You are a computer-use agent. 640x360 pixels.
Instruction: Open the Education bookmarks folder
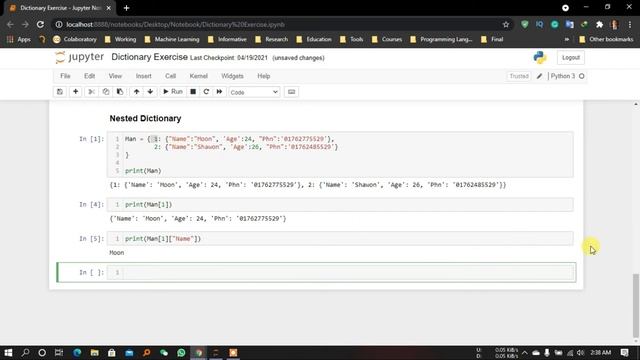pyautogui.click(x=314, y=39)
